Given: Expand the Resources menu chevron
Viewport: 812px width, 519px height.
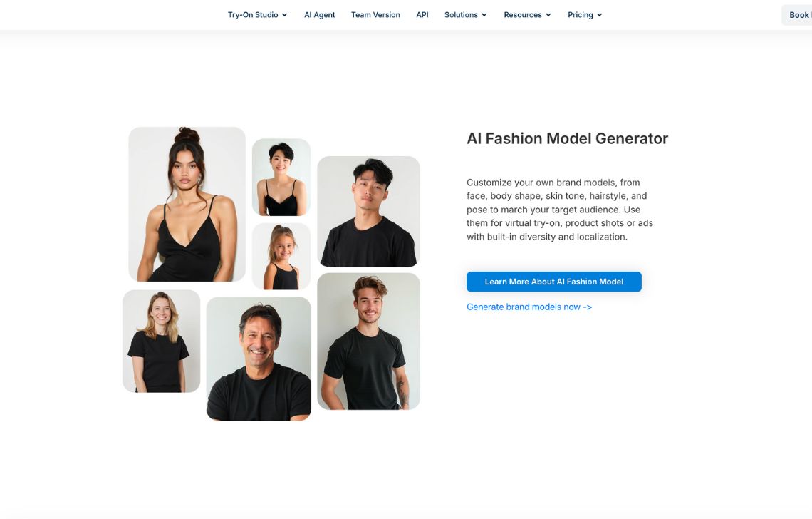Looking at the screenshot, I should 548,15.
